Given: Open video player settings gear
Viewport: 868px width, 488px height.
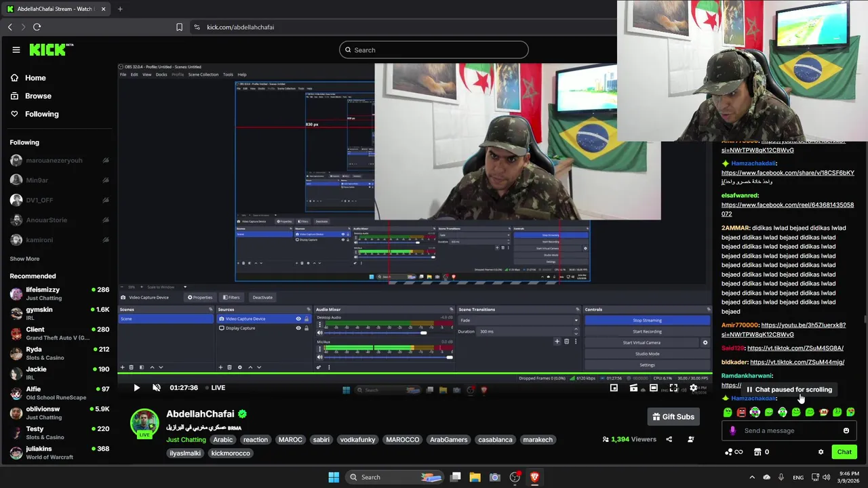Looking at the screenshot, I should point(693,388).
